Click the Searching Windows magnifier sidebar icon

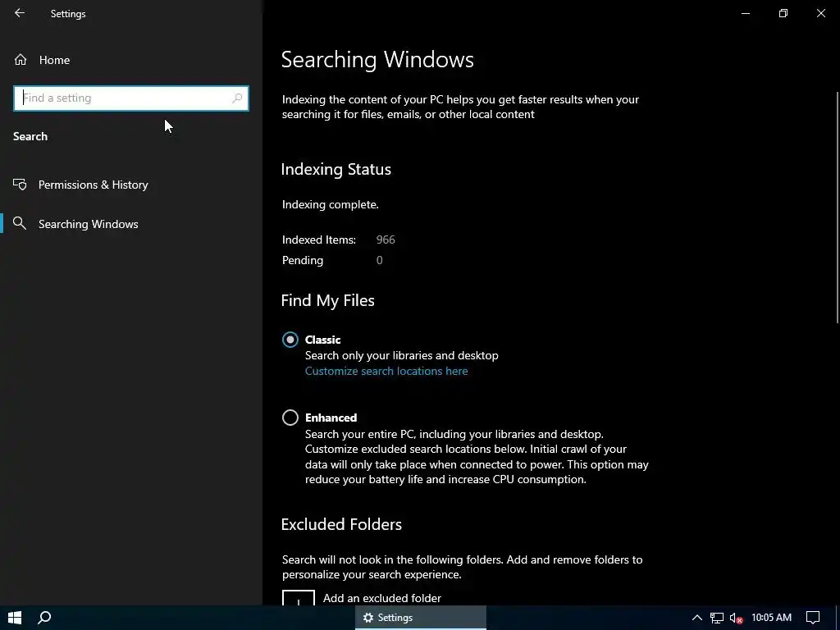pos(20,224)
